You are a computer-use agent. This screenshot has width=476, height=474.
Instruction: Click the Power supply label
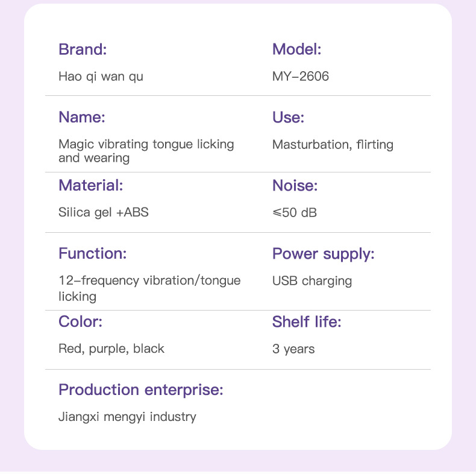pyautogui.click(x=323, y=253)
